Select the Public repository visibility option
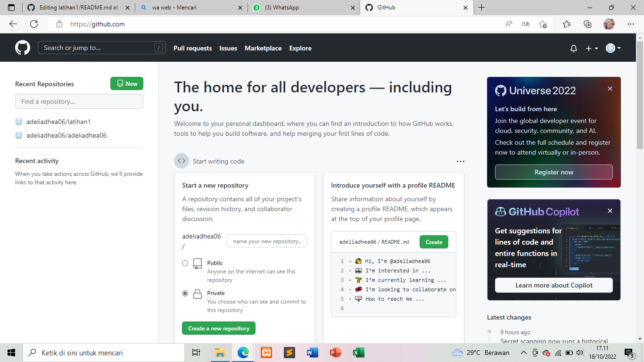This screenshot has height=362, width=644. (185, 263)
